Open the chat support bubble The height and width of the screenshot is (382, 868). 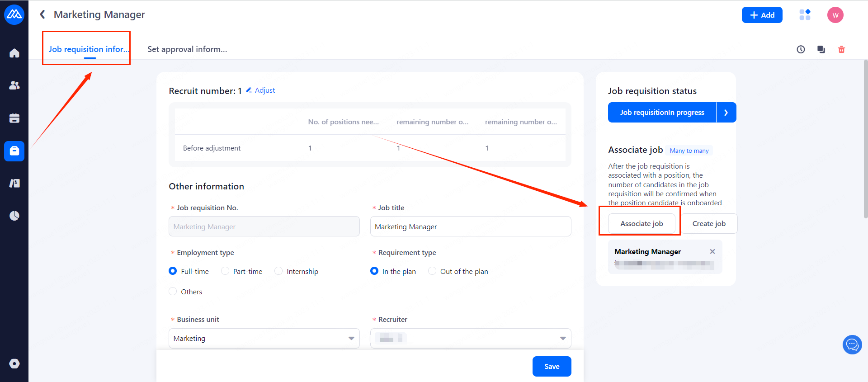(852, 345)
